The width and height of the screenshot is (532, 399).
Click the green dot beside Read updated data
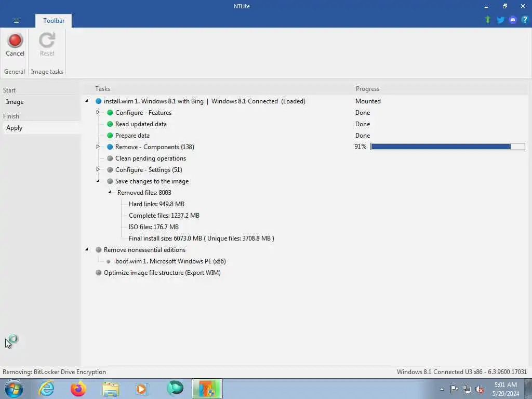click(x=110, y=124)
